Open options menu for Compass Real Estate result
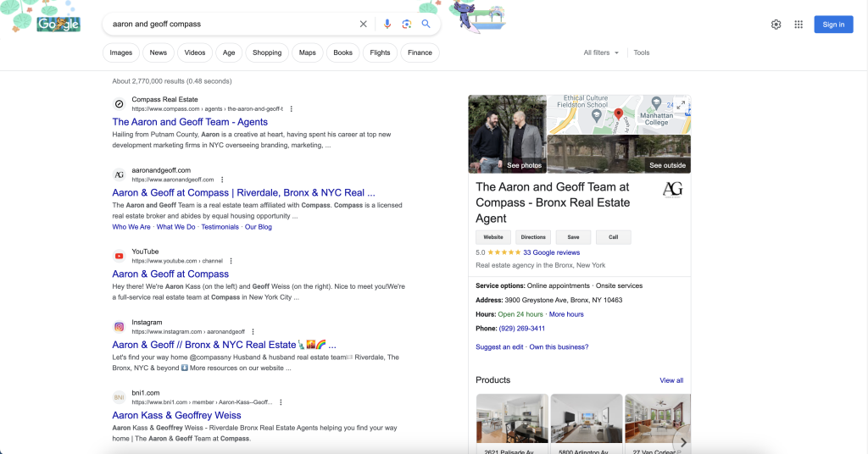Screen dimensions: 868x454 [292, 109]
